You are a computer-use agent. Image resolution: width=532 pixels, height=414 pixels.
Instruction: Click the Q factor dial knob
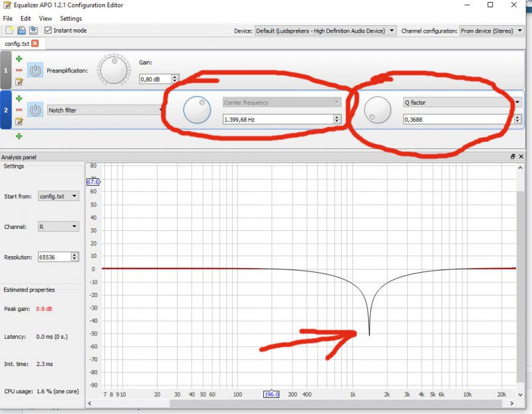[377, 110]
